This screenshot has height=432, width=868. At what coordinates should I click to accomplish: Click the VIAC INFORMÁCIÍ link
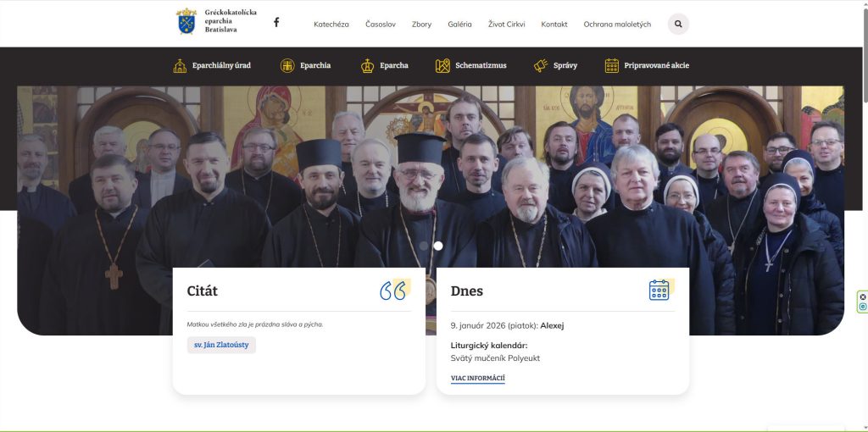tap(477, 379)
